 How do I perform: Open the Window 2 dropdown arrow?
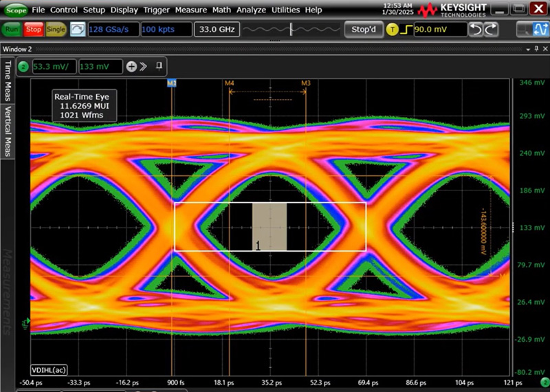click(x=528, y=50)
